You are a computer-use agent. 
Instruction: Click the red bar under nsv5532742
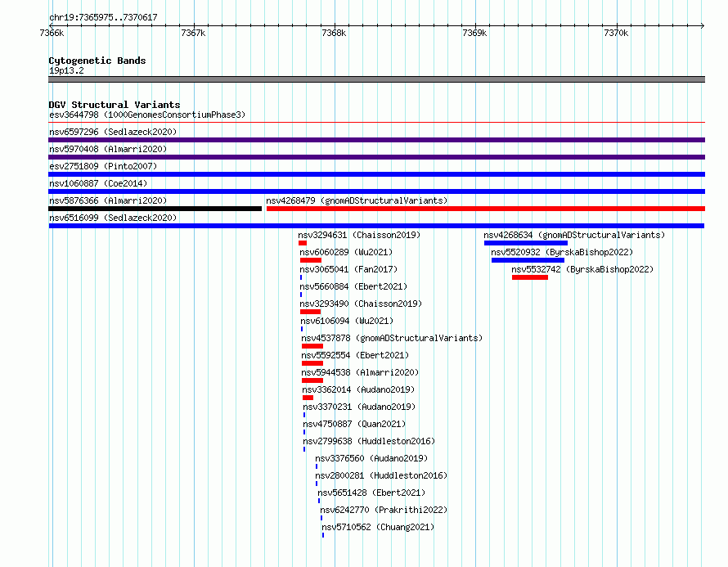point(530,277)
